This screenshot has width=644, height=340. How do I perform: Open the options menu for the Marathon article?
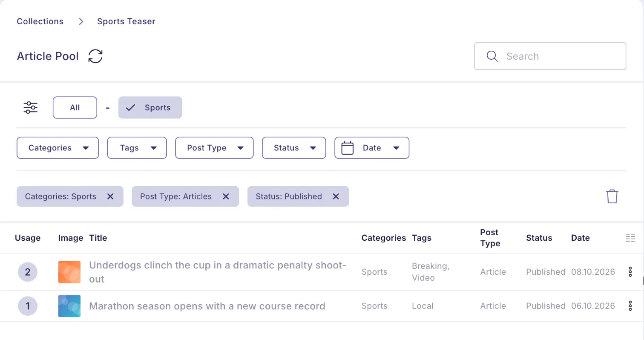coord(630,306)
